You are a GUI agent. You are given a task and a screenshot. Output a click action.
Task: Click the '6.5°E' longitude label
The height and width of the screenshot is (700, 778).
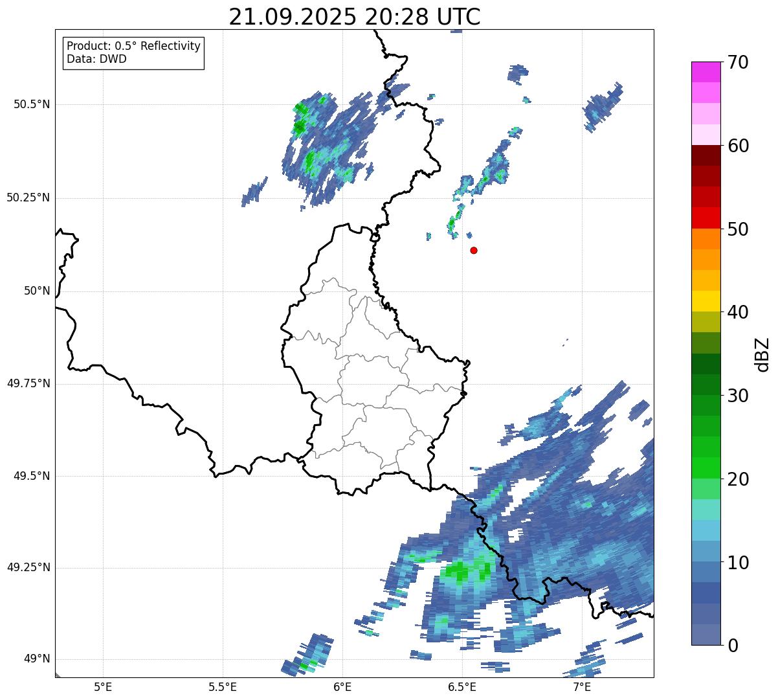462,687
